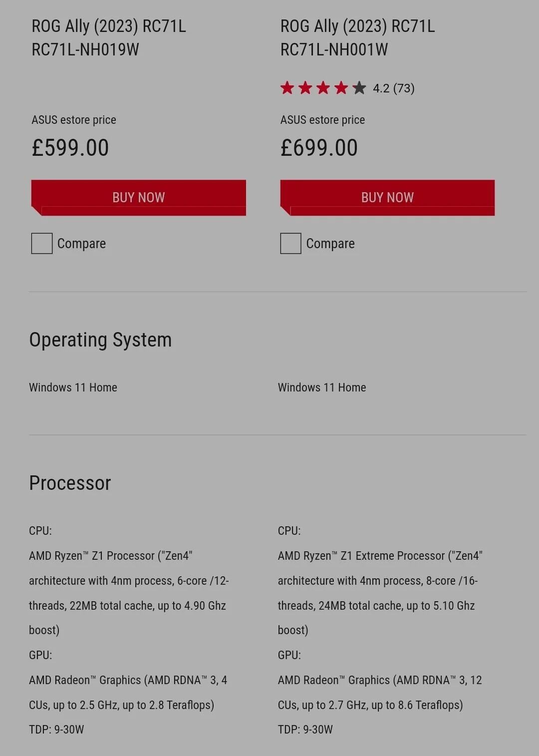Image resolution: width=539 pixels, height=756 pixels.
Task: Open the 4.2 (73) reviews count
Action: [394, 88]
